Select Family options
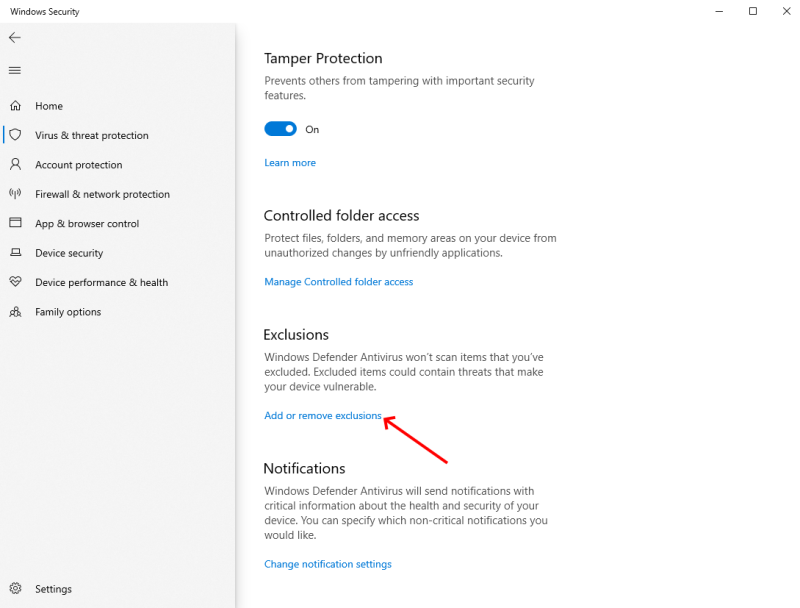800x608 pixels. tap(68, 312)
